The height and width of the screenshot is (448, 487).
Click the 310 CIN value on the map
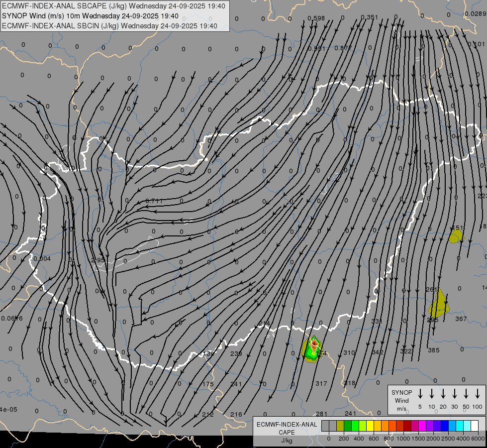(349, 352)
